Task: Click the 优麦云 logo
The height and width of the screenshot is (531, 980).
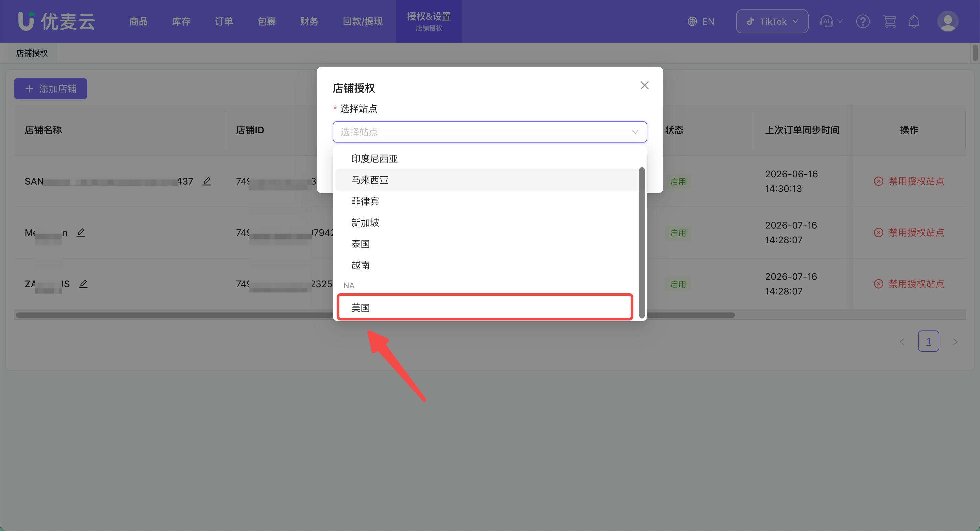Action: click(57, 21)
